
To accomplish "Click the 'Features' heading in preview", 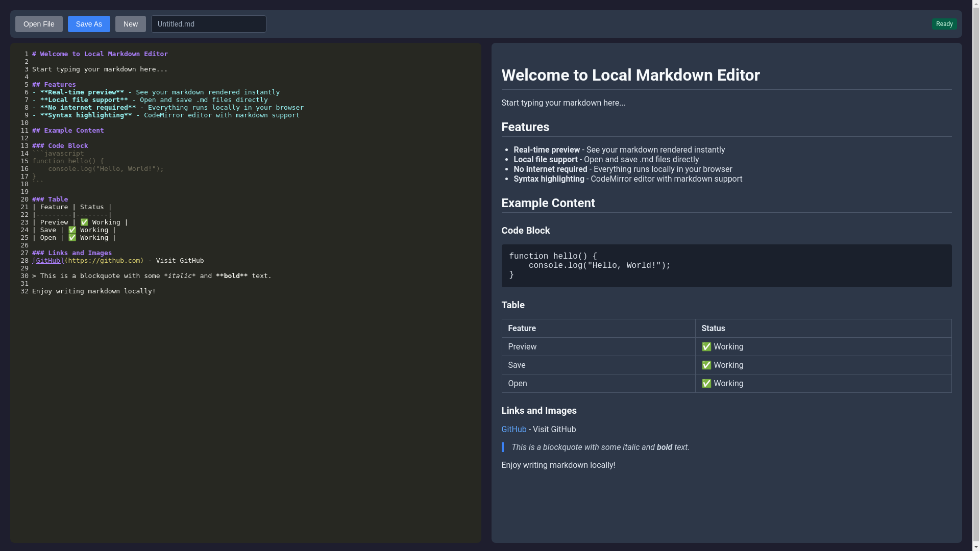I will tap(525, 127).
